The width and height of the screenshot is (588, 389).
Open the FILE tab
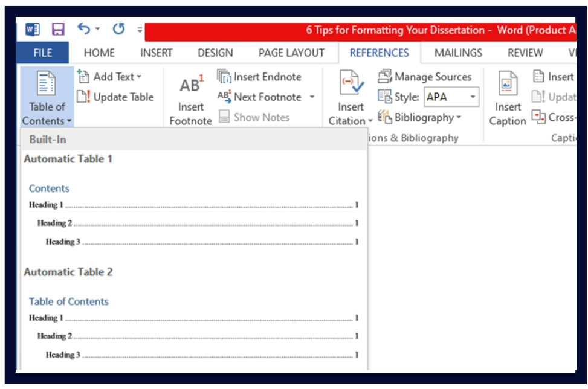click(x=42, y=53)
